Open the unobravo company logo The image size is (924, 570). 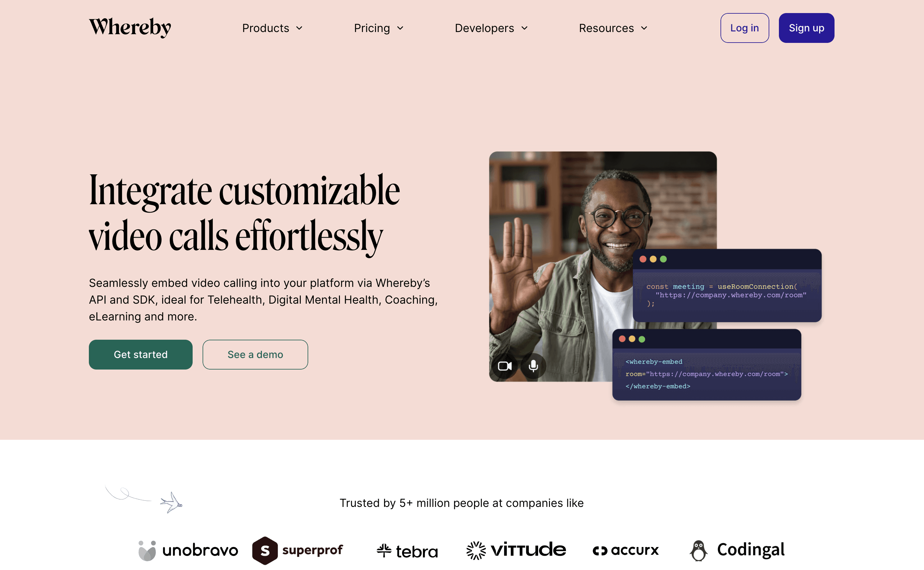[x=188, y=550]
